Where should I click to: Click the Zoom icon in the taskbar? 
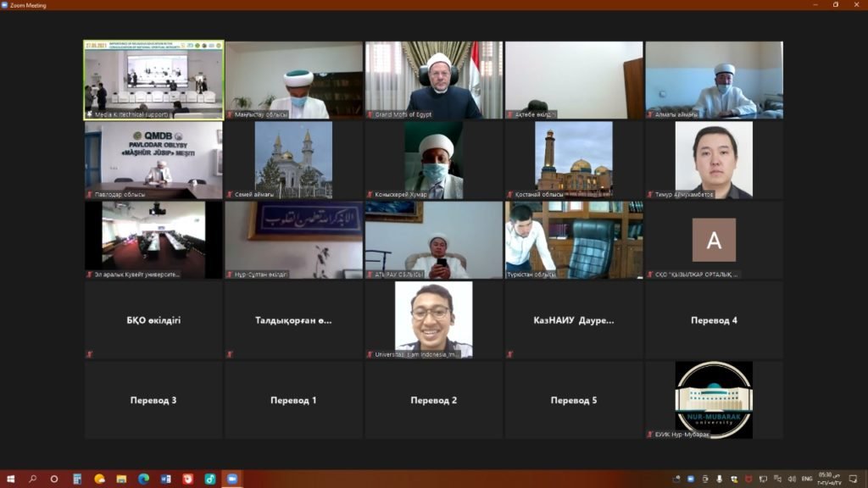click(x=231, y=480)
